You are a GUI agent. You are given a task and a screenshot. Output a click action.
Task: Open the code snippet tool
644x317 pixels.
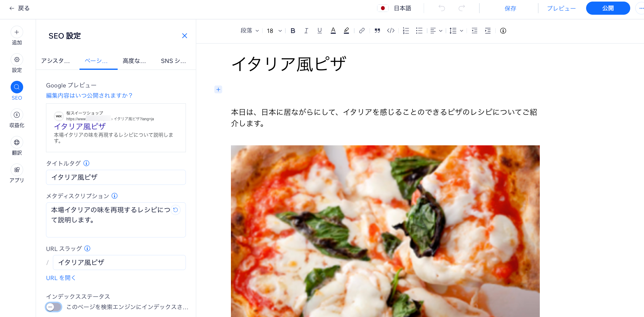point(390,31)
